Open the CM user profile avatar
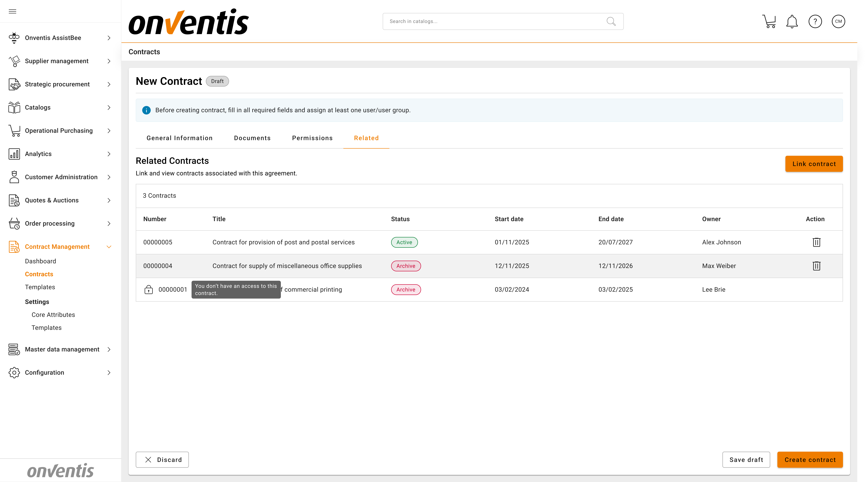 click(x=838, y=22)
